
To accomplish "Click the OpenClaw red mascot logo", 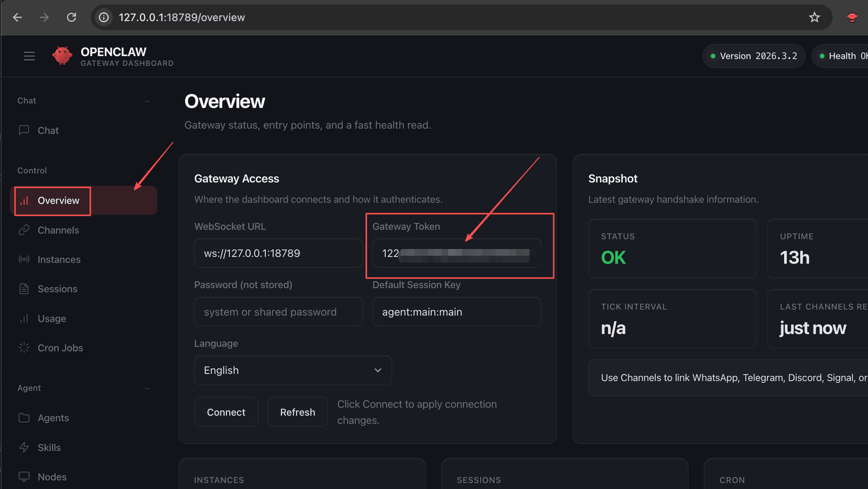I will pos(62,56).
